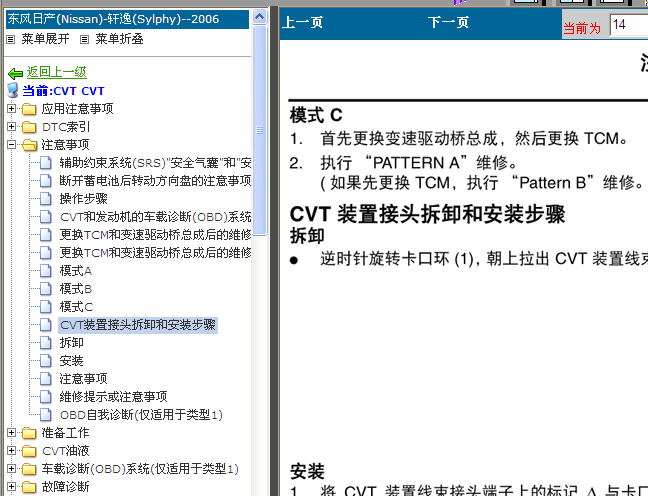Viewport: 648px width, 496px height.
Task: Click page icon beside 辅助约束系统(SRS)
Action: [x=46, y=163]
